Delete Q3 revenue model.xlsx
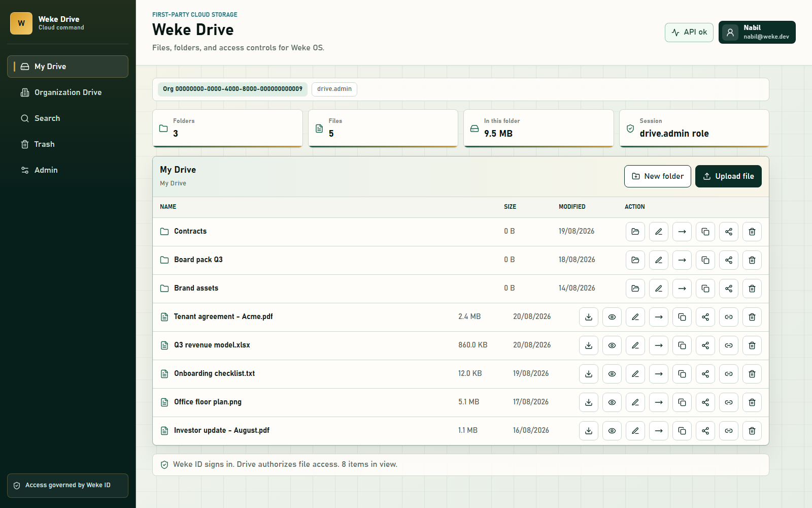 752,345
